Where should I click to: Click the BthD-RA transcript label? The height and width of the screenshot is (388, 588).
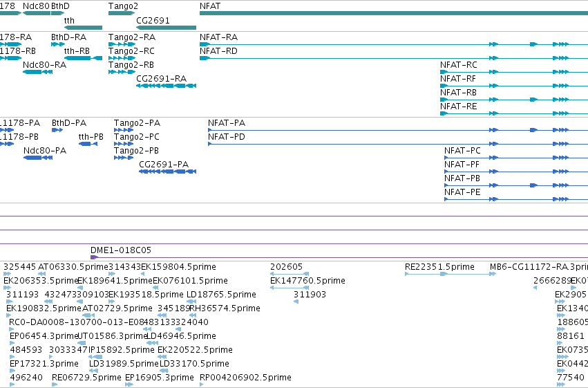tap(68, 37)
